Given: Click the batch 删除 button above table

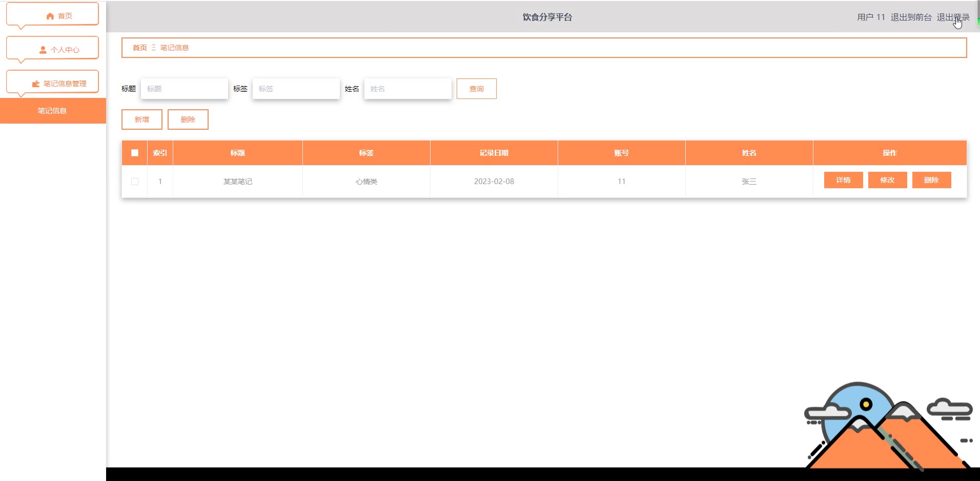Looking at the screenshot, I should [188, 119].
